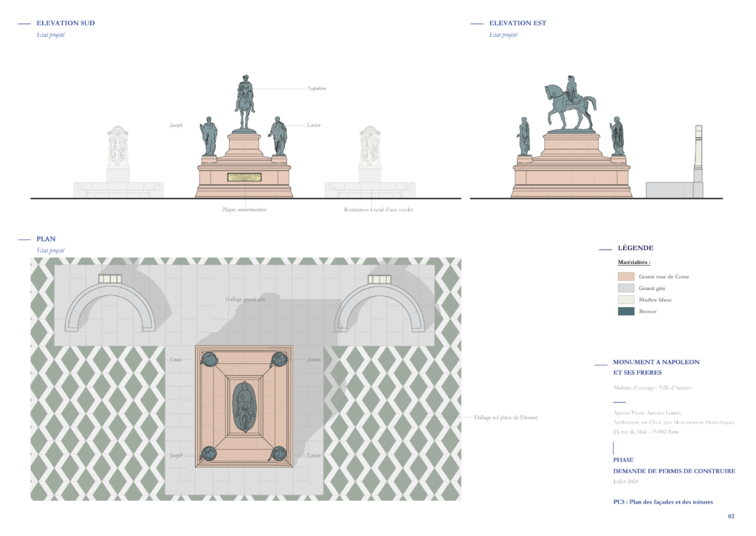Select the gold commemorative plaque on the pedestal

tap(244, 177)
